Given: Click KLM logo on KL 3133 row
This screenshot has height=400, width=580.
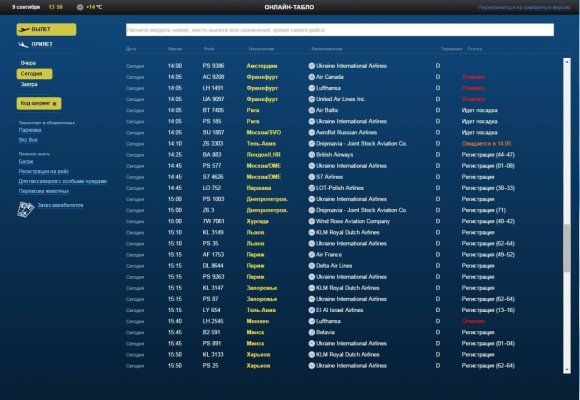Looking at the screenshot, I should click(311, 354).
